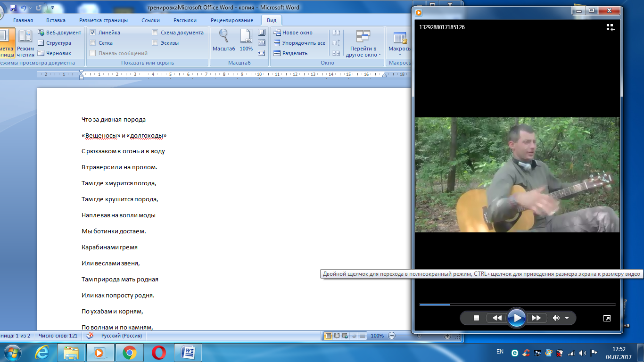The height and width of the screenshot is (362, 644).
Task: Skip to the next track in player
Action: (x=536, y=318)
